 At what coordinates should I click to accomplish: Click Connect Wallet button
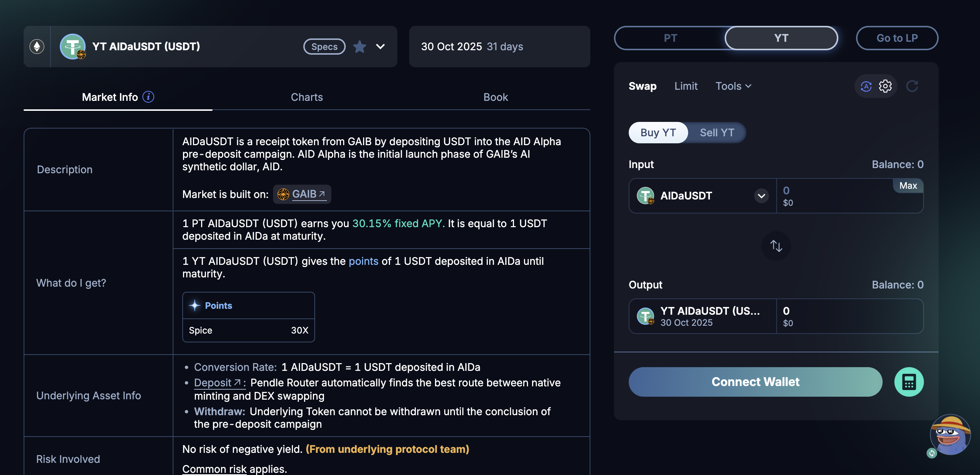point(755,382)
